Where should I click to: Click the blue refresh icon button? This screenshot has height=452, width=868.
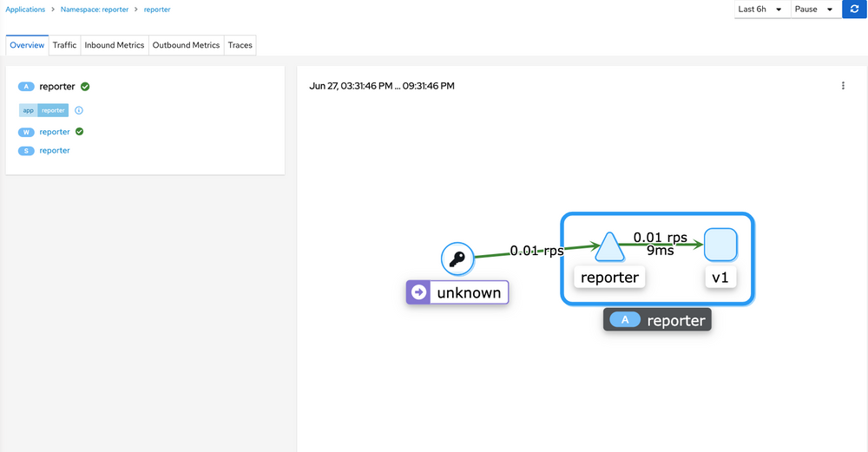coord(854,10)
